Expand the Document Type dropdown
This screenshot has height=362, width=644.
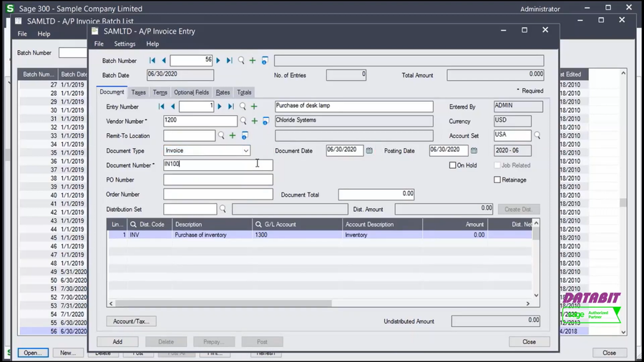(245, 151)
